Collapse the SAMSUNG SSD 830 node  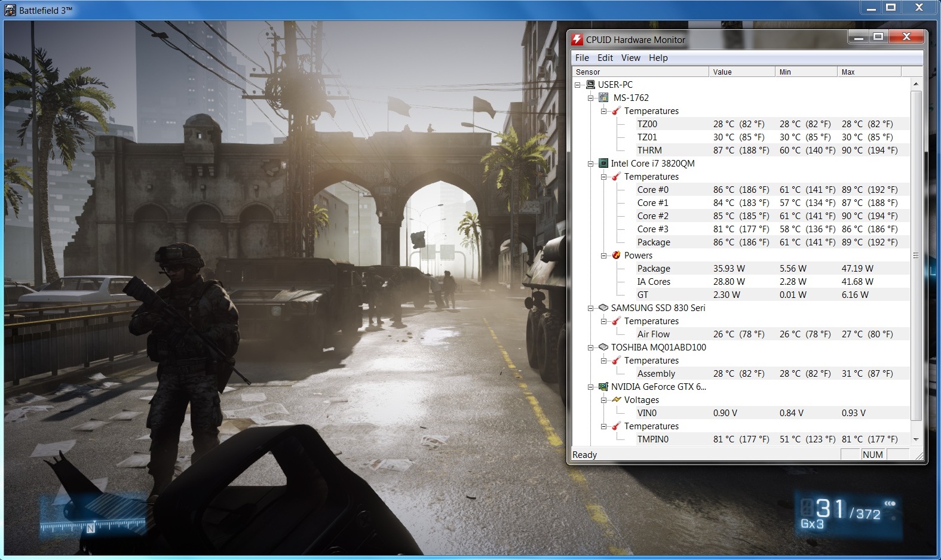(591, 308)
